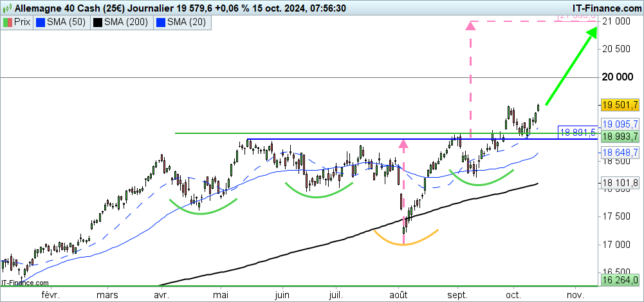Click the green 16 264,0 level label

coord(619,280)
